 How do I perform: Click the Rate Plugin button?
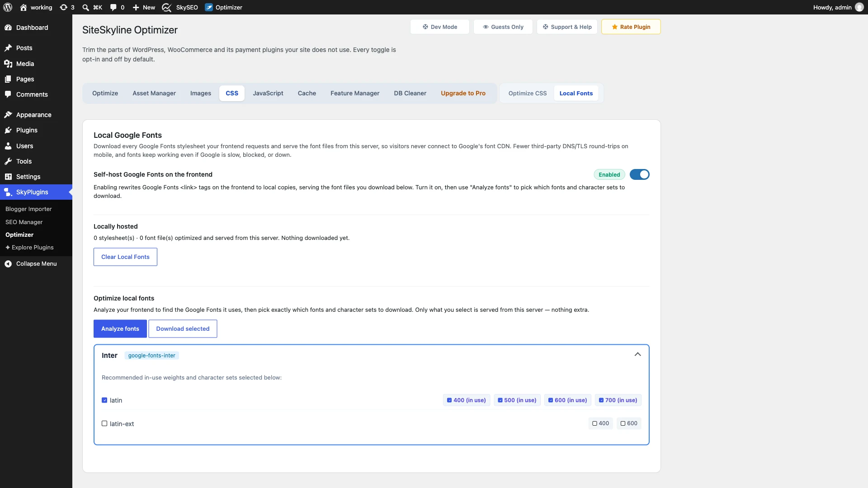(x=631, y=27)
